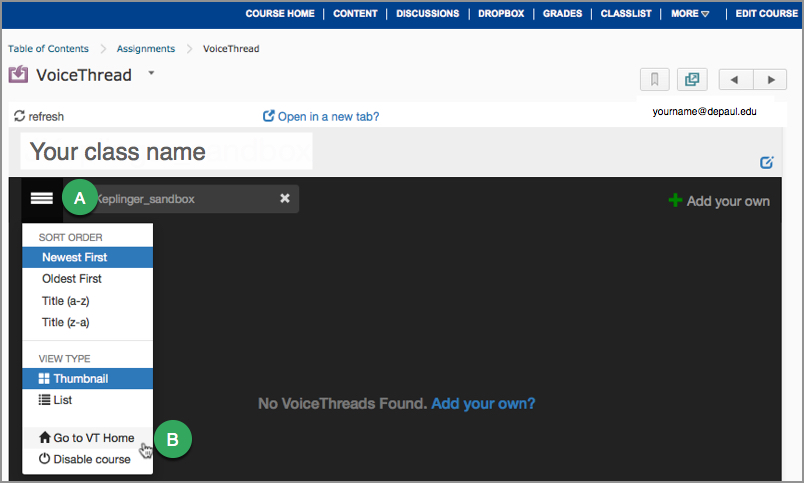This screenshot has height=483, width=804.
Task: Switch to Thumbnail view type
Action: click(87, 378)
